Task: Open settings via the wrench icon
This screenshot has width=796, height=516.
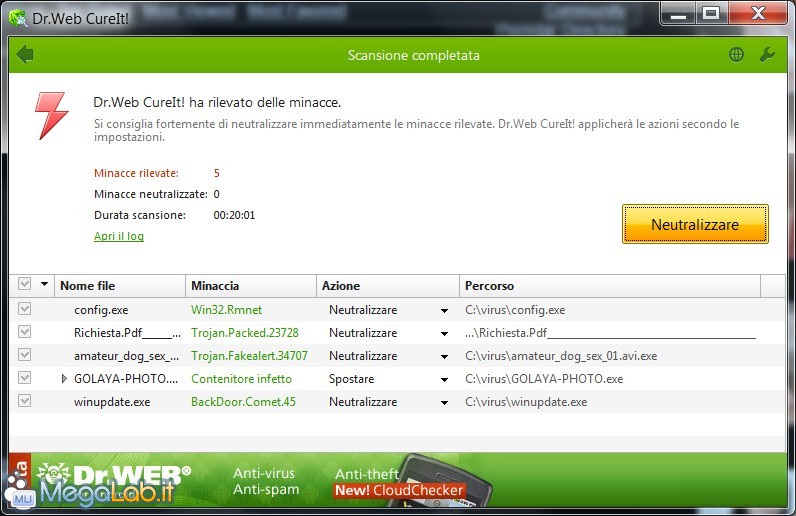Action: (767, 55)
